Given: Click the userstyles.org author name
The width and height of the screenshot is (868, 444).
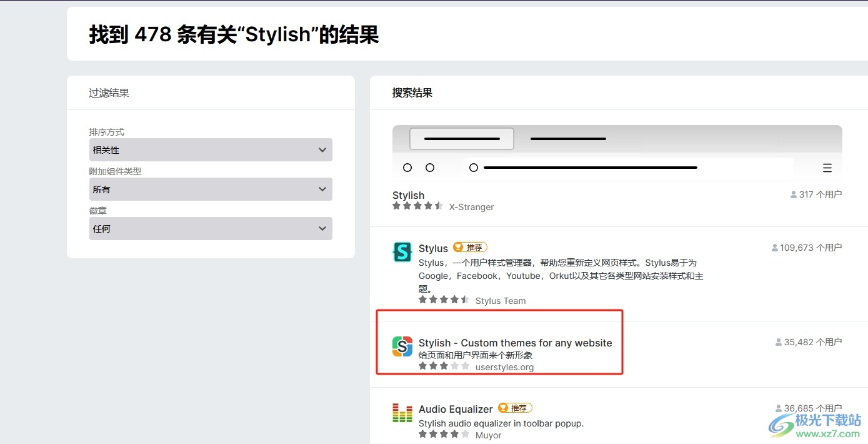Looking at the screenshot, I should 505,367.
